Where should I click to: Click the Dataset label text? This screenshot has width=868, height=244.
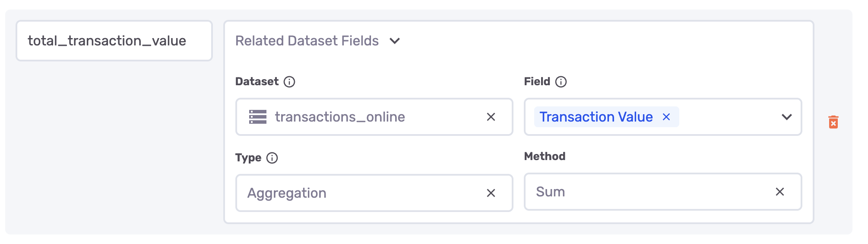(257, 82)
